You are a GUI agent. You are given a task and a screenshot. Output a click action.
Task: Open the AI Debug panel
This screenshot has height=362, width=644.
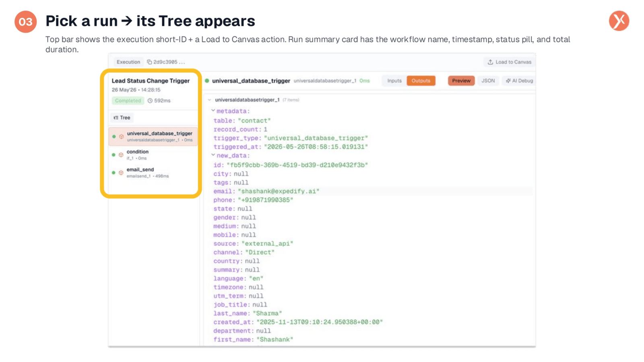coord(519,81)
